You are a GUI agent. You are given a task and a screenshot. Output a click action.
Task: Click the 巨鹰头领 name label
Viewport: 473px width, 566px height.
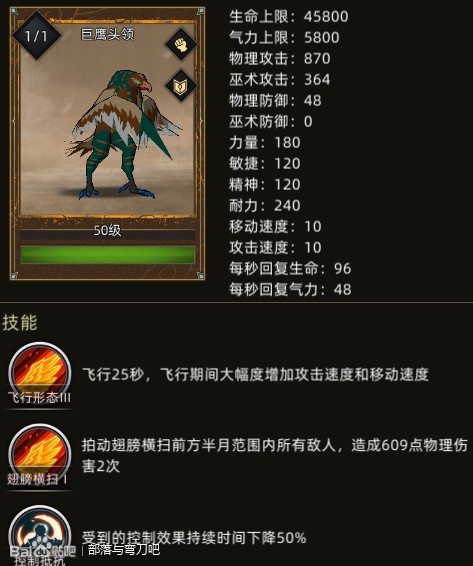pyautogui.click(x=108, y=34)
